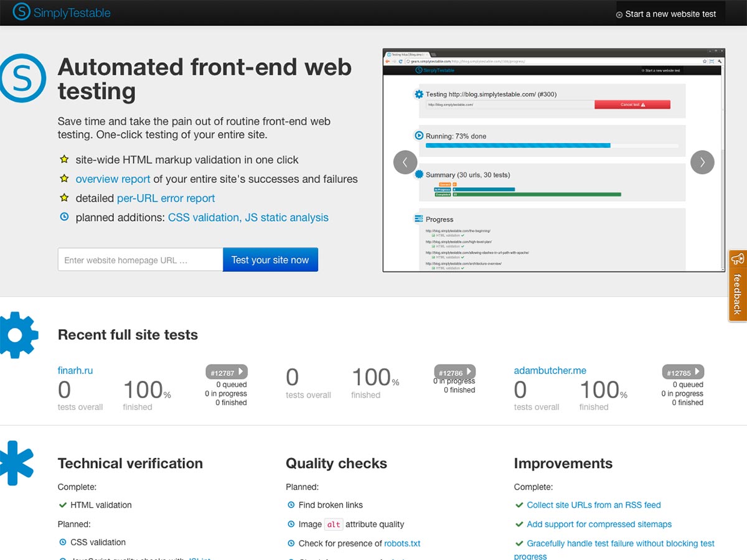
Task: Open the overview report link
Action: coord(113,179)
